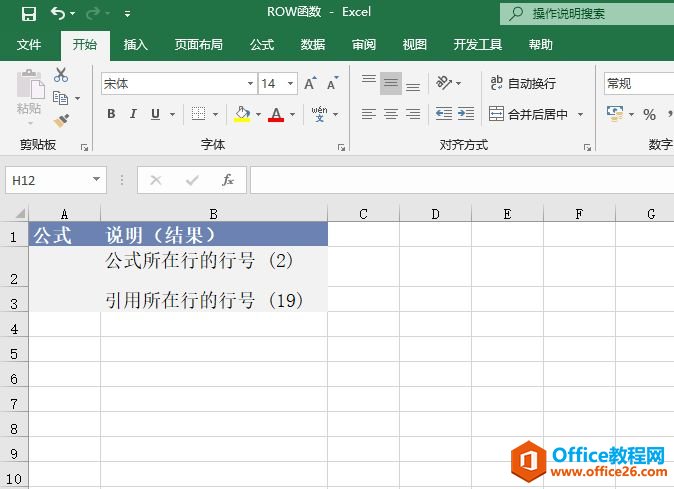Apply yellow fill color bucket
This screenshot has width=674, height=489.
tap(242, 114)
